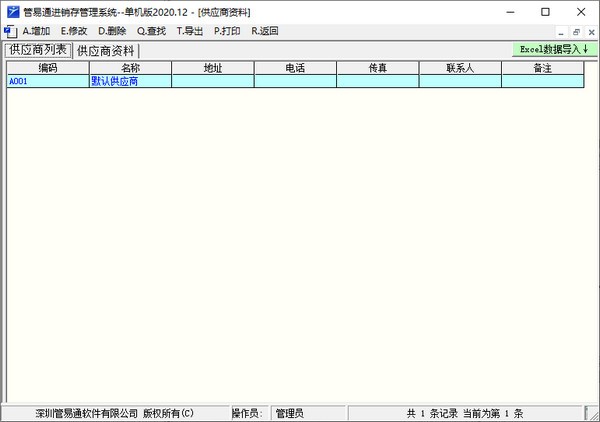Image resolution: width=600 pixels, height=422 pixels.
Task: Switch to the 供应商资料 tab
Action: click(106, 51)
